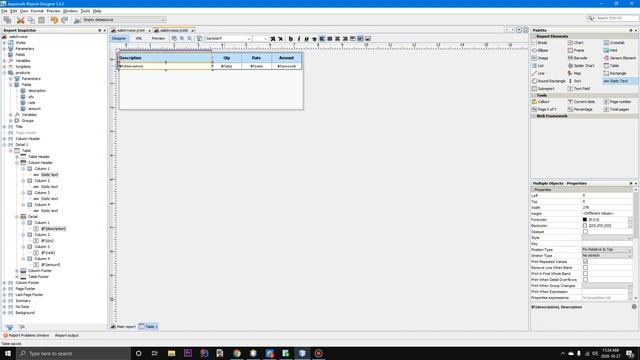This screenshot has height=360, width=640.
Task: Expand the Column Footer table node
Action: coord(17,271)
